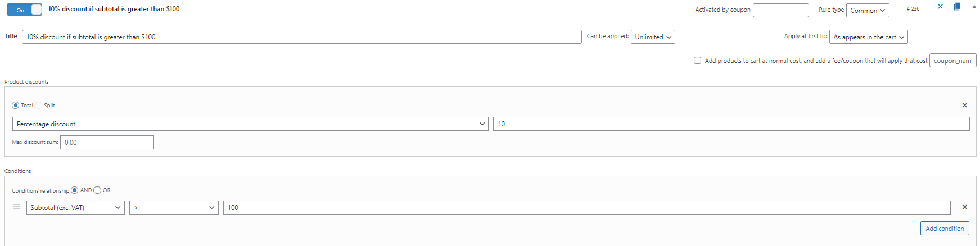Viewport: 980px width, 246px height.
Task: Collapse the rule with the up arrow
Action: [x=974, y=7]
